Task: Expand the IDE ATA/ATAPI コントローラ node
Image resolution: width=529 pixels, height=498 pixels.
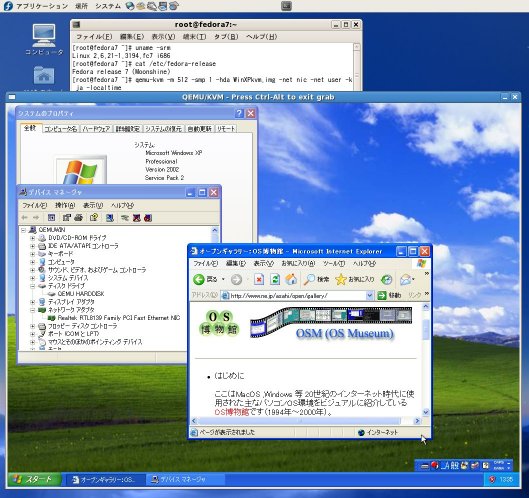Action: point(32,246)
